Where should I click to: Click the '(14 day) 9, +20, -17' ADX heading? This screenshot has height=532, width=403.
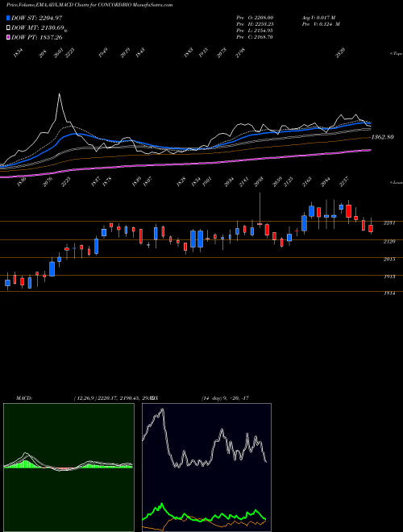pyautogui.click(x=225, y=398)
